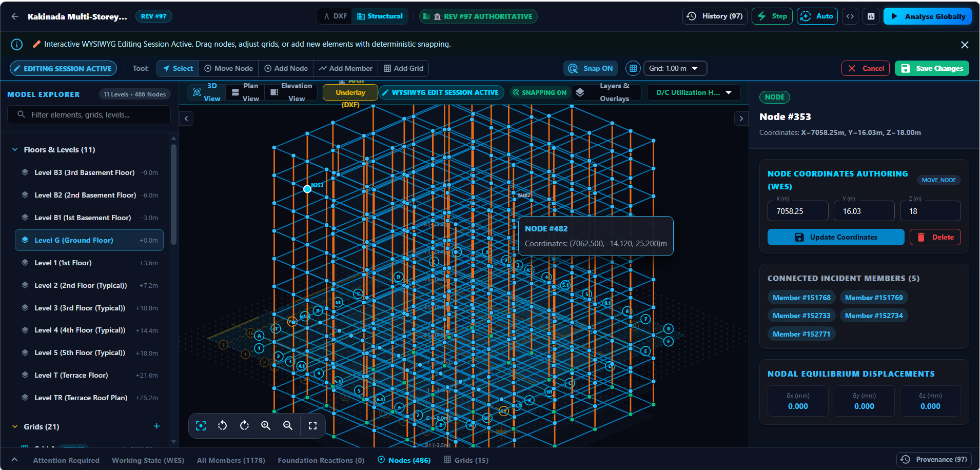Viewport: 980px width, 470px height.
Task: Open the Layers & Overlays menu
Action: [x=606, y=92]
